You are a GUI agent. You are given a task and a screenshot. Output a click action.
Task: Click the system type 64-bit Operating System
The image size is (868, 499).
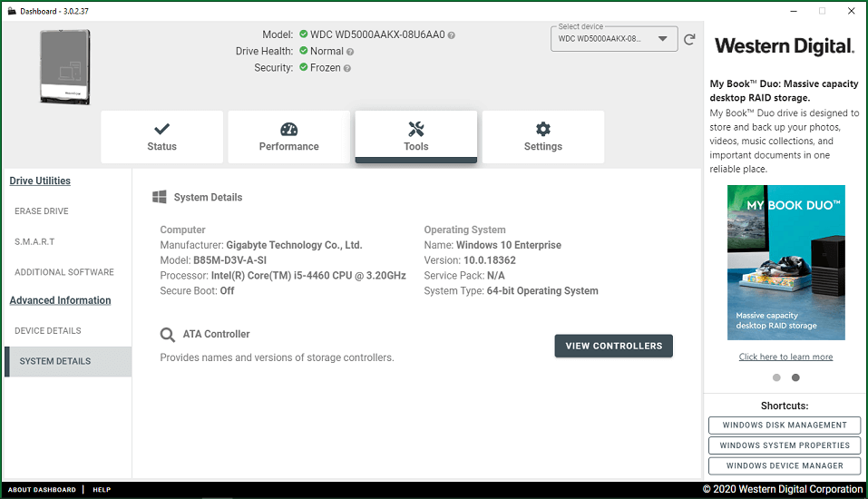point(542,290)
